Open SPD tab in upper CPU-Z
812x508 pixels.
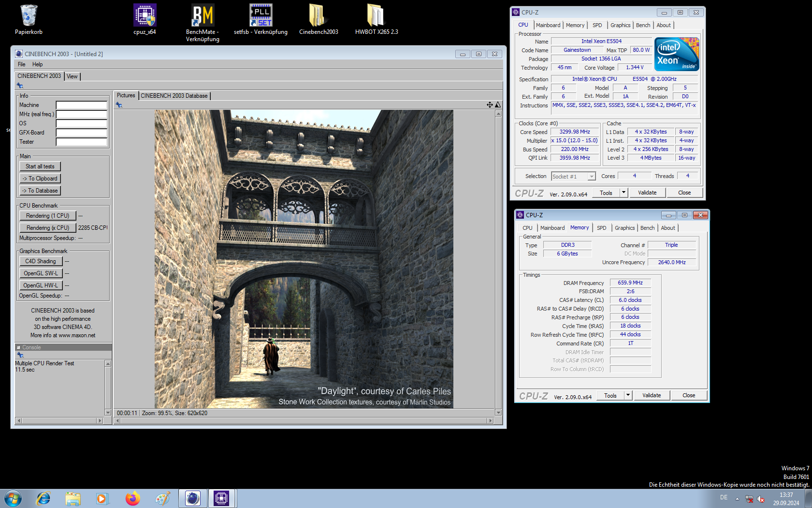(x=597, y=25)
